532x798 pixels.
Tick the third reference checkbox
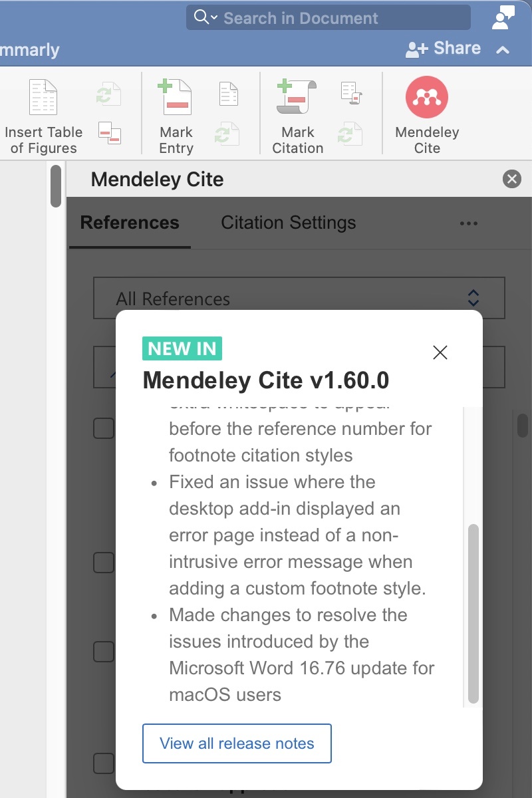click(x=103, y=652)
